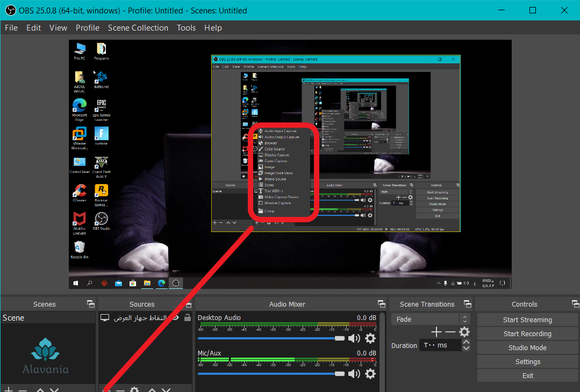580x392 pixels.
Task: Click the Microsoft Store icon in previewed taskbar
Action: [133, 284]
